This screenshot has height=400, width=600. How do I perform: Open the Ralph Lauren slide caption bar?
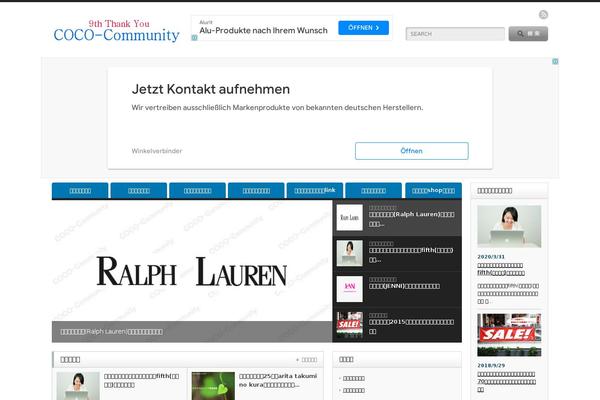tap(192, 331)
